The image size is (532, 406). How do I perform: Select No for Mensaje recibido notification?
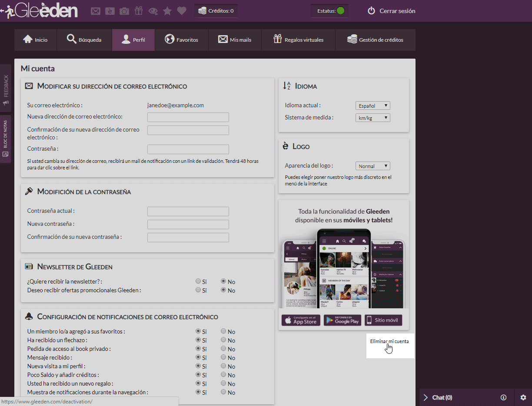click(223, 357)
